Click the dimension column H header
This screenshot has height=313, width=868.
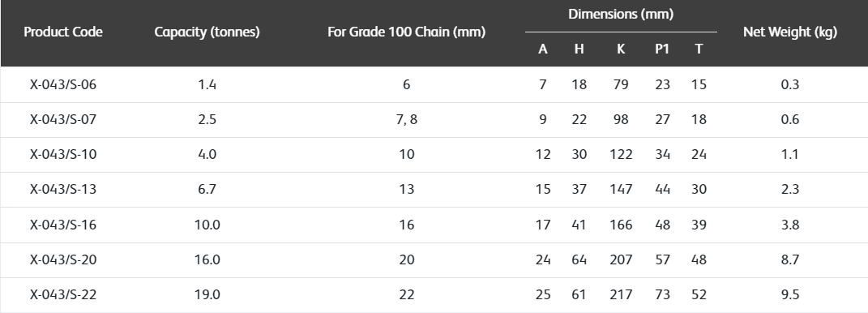point(579,49)
